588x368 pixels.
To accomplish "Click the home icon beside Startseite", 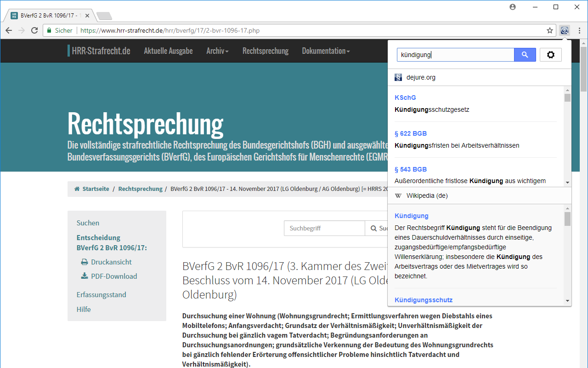I will [x=77, y=189].
